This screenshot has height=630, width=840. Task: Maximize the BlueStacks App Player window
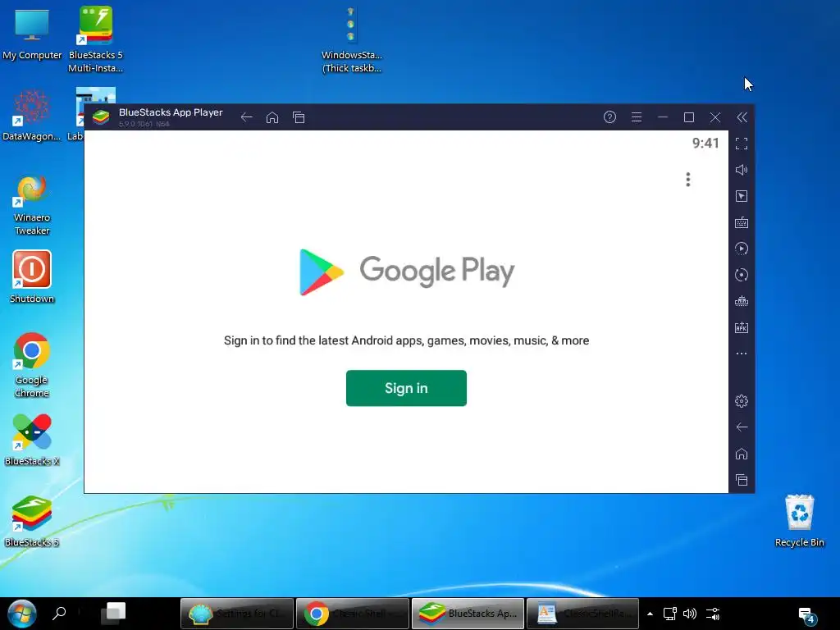(689, 116)
